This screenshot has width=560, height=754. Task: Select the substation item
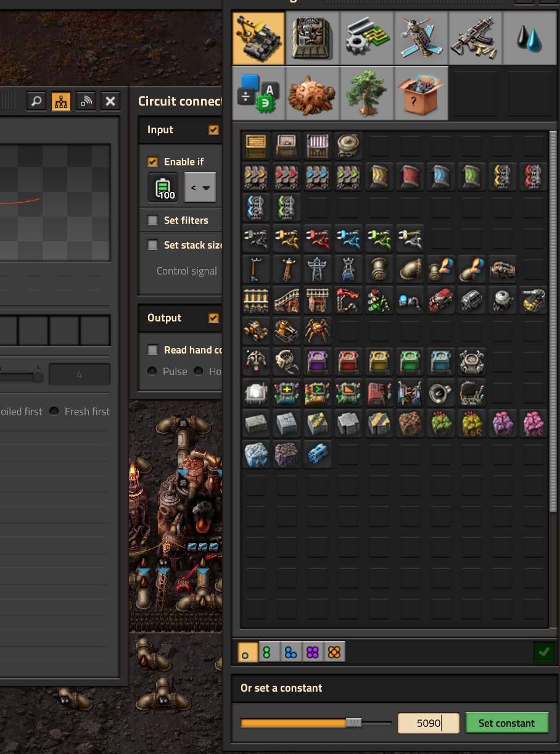(348, 270)
